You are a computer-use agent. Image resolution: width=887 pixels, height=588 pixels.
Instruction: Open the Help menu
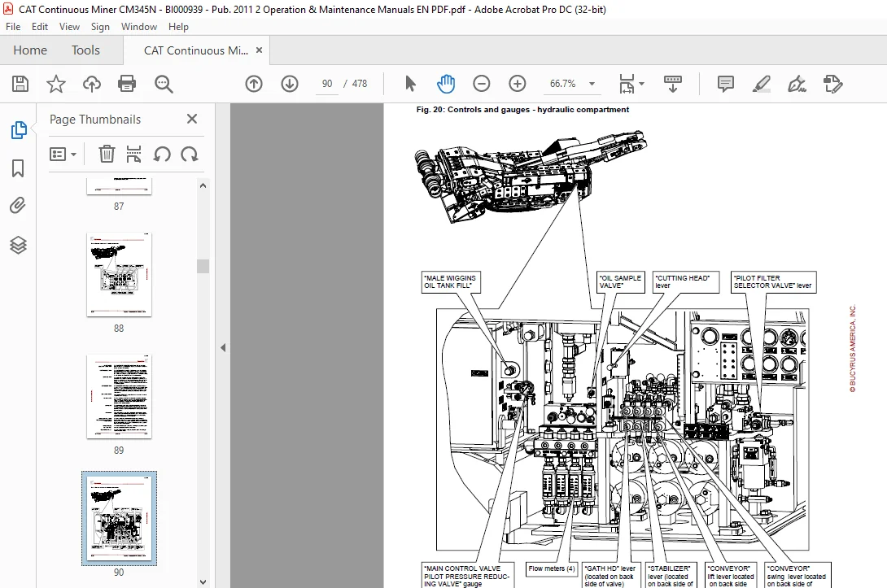point(178,27)
